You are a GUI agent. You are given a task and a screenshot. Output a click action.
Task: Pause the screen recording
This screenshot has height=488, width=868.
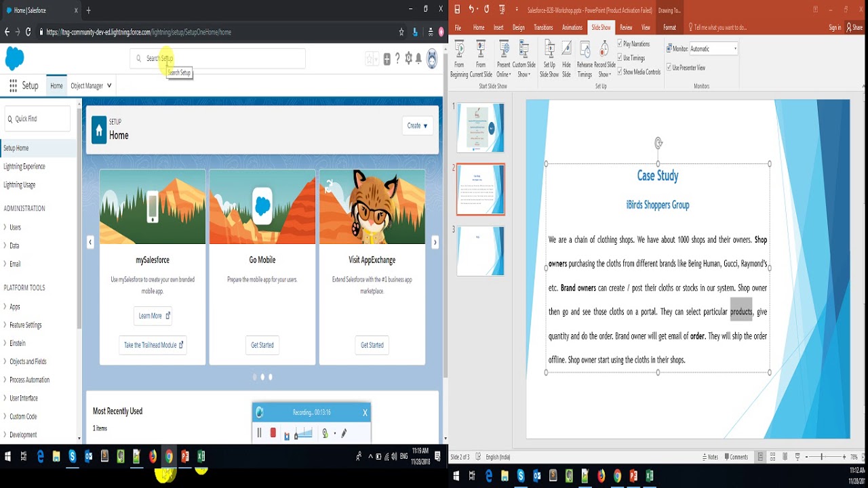259,432
